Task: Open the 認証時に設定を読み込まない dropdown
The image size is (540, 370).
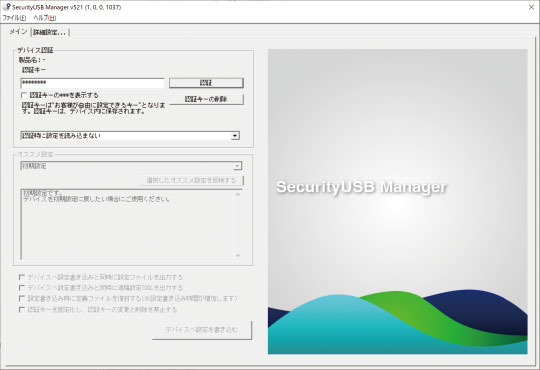Action: click(x=235, y=136)
